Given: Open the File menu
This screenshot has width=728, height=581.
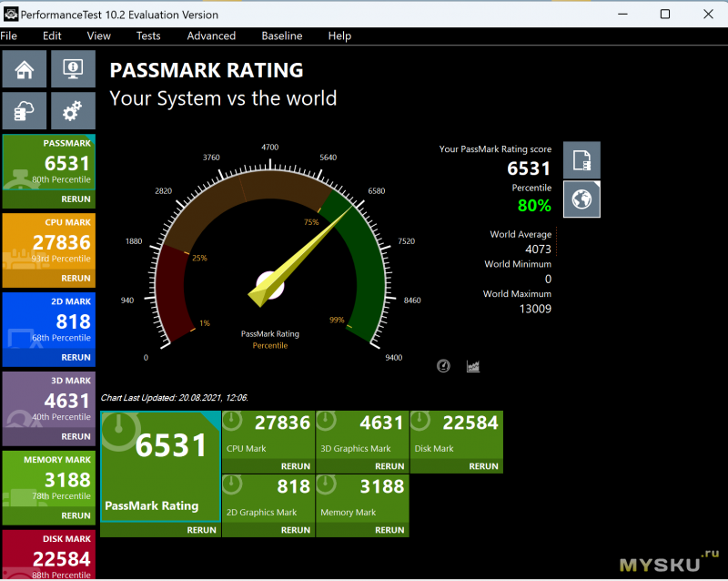Looking at the screenshot, I should 9,36.
